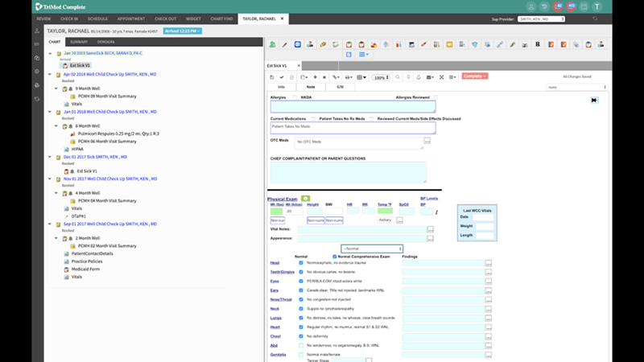Click the Arrived 12:23 PM status button
This screenshot has width=644, height=362.
pyautogui.click(x=182, y=31)
